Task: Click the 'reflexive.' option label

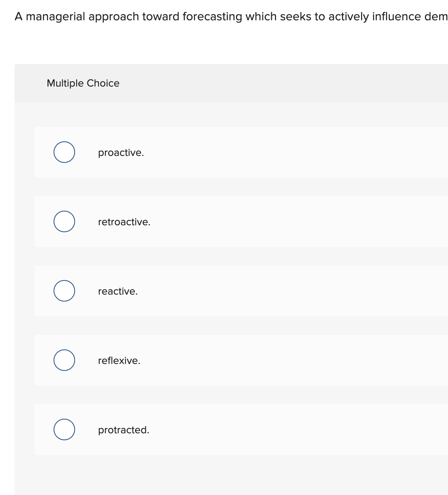Action: pos(119,361)
